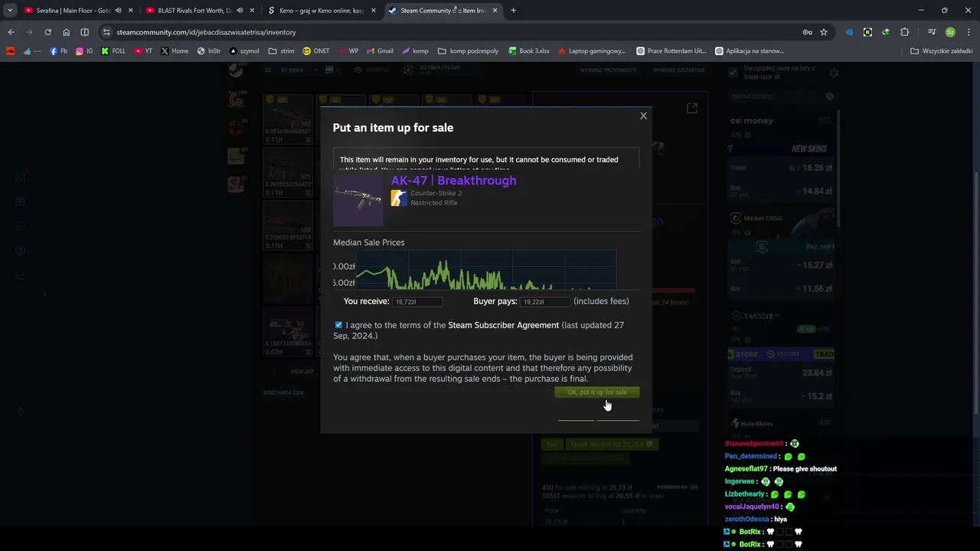Open the ONET bookmark
Image resolution: width=980 pixels, height=551 pixels.
pos(316,51)
